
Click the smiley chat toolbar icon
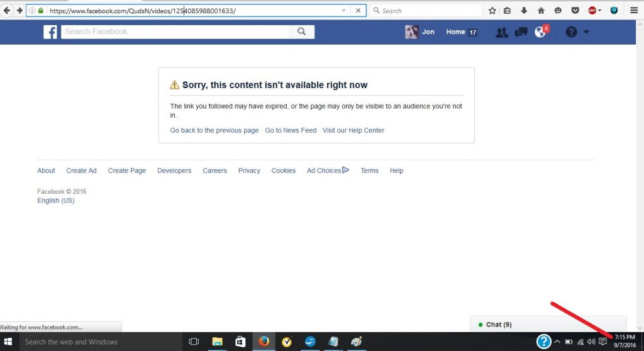tap(558, 11)
